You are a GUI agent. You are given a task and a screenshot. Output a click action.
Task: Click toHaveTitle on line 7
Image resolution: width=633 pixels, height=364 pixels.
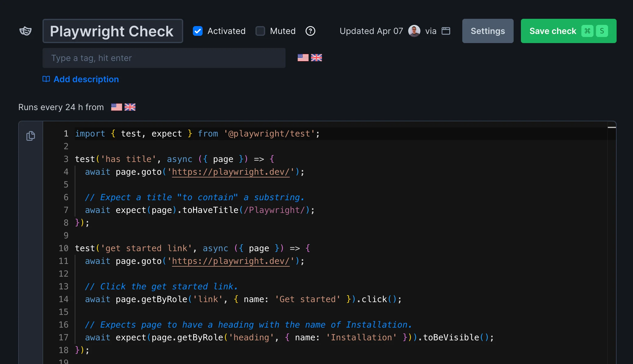tap(210, 210)
